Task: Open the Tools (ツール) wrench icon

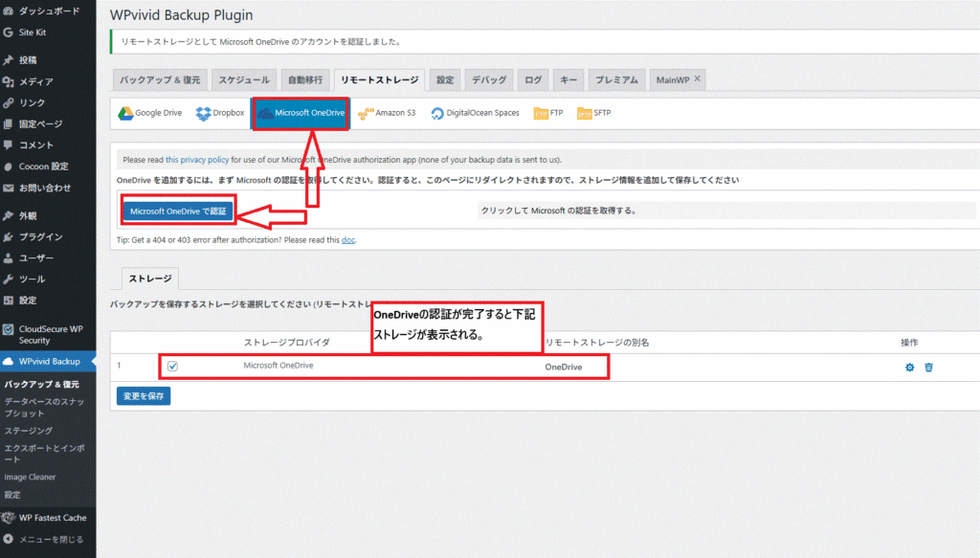Action: (x=8, y=279)
